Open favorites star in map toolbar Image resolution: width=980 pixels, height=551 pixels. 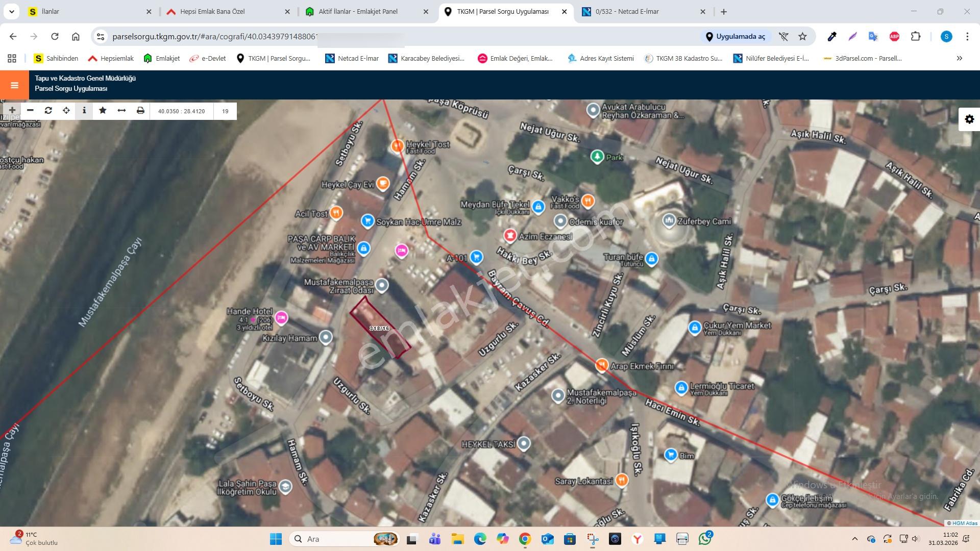(x=103, y=110)
